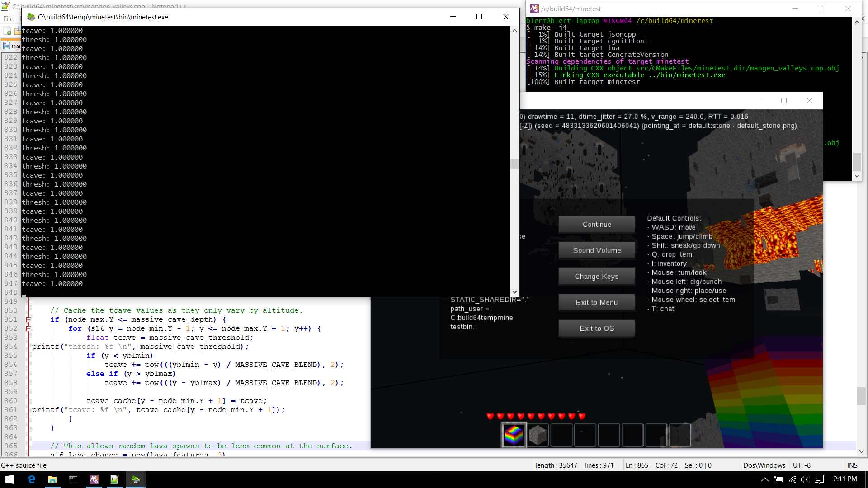868x488 pixels.
Task: Open the MSYS2 terminal taskbar icon
Action: [x=94, y=479]
